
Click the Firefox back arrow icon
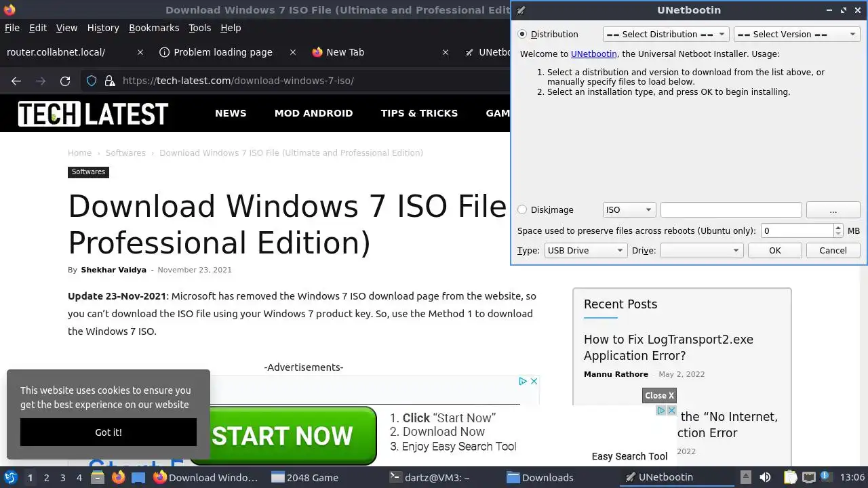coord(16,81)
